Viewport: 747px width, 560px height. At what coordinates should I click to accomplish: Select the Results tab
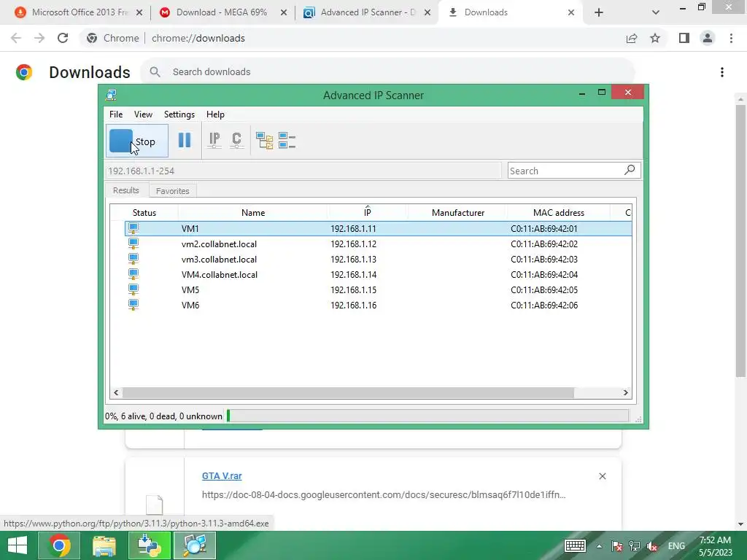(x=125, y=190)
